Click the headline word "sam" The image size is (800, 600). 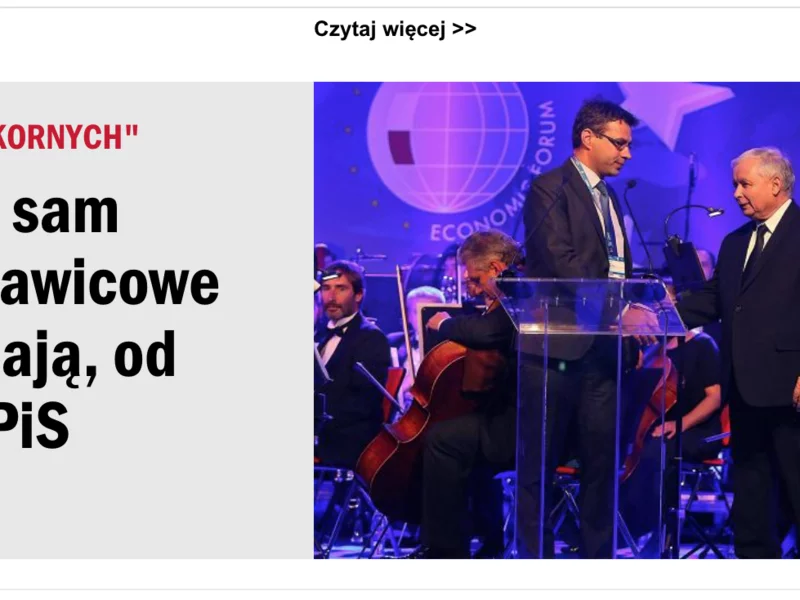pyautogui.click(x=65, y=212)
